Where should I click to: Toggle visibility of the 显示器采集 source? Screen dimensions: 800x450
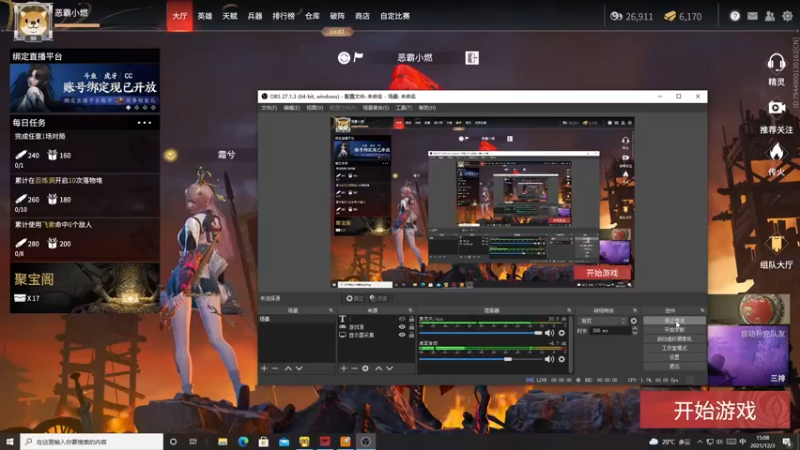click(x=402, y=335)
